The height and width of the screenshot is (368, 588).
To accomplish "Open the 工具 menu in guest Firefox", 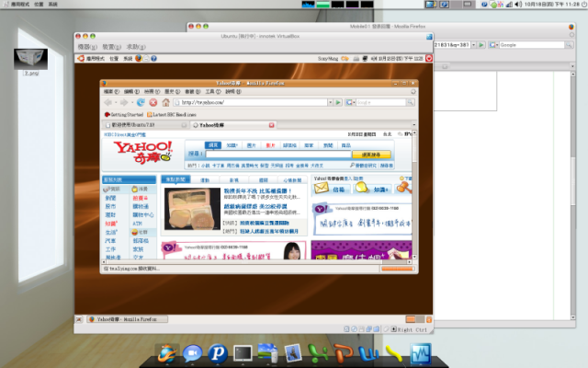I will pos(213,92).
